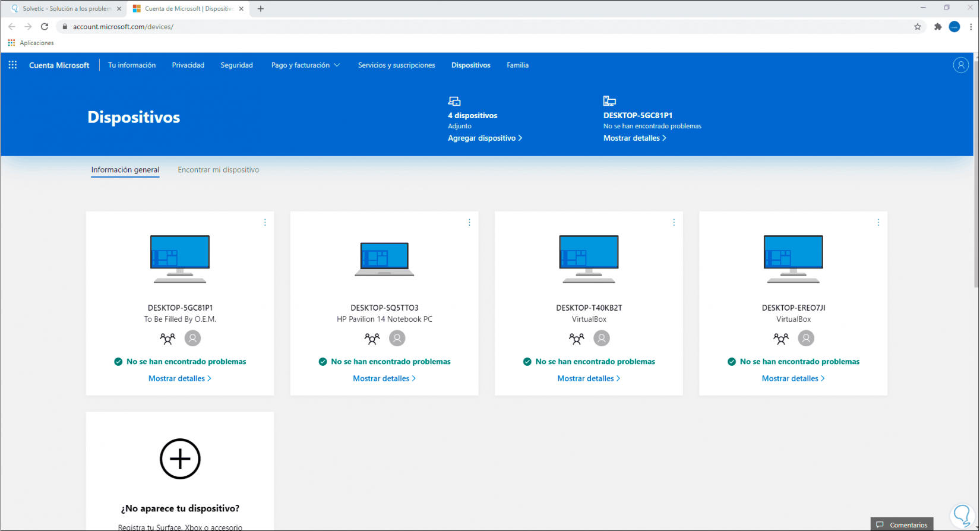Open the Chrome profile avatar
980x531 pixels.
(x=954, y=27)
